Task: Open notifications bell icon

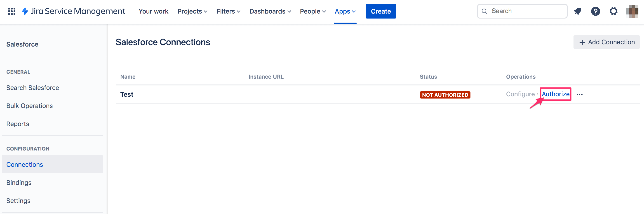Action: [578, 11]
